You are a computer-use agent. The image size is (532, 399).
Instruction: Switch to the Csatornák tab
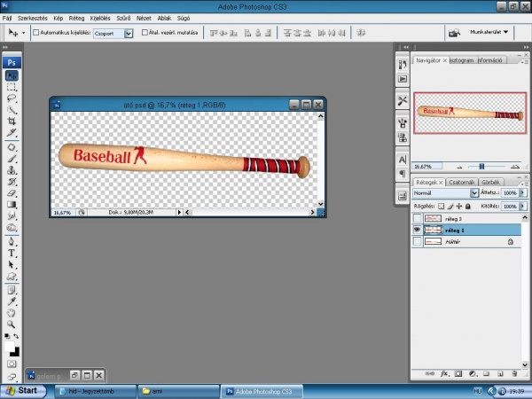click(x=461, y=182)
